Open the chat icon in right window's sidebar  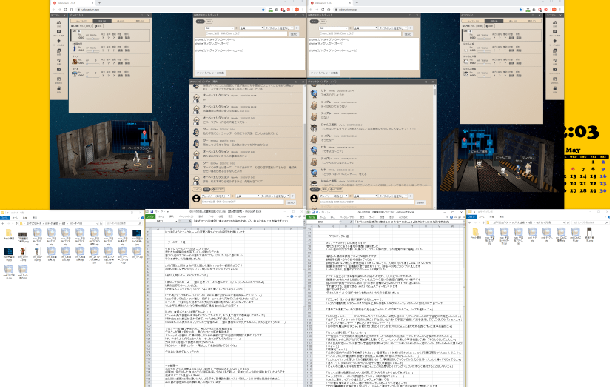coord(555,32)
